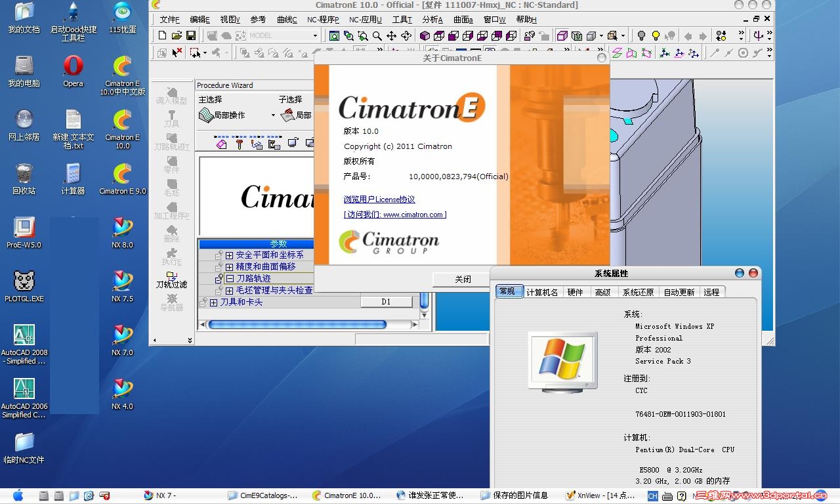Click the parameter list scroll-down arrow
This screenshot has width=840, height=504.
pos(424,314)
